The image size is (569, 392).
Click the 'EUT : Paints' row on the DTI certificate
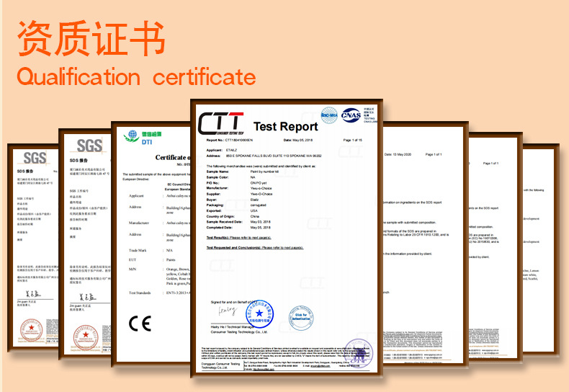pos(152,260)
